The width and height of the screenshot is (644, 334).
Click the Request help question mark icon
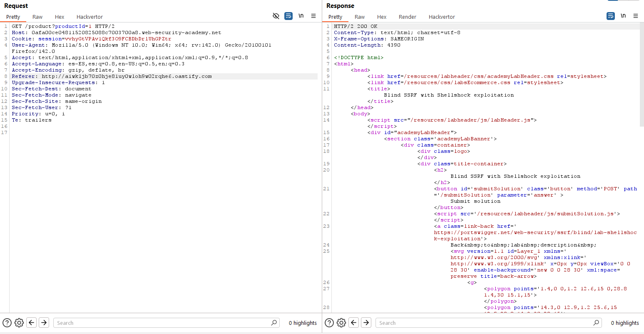[x=7, y=323]
